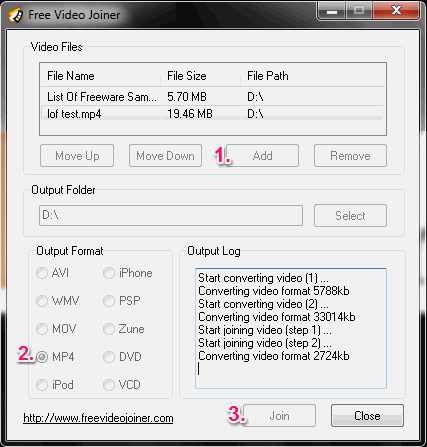Open output folder Select button
This screenshot has height=447, width=427.
350,216
